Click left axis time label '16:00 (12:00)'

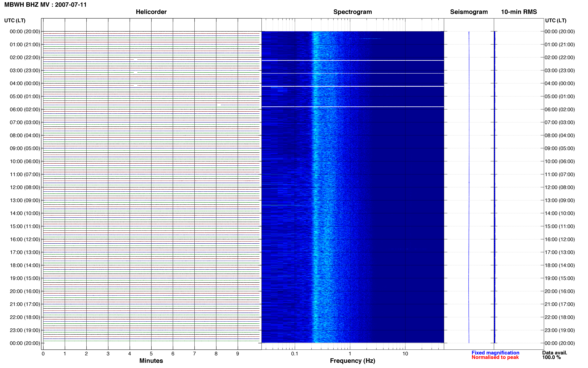[x=25, y=239]
